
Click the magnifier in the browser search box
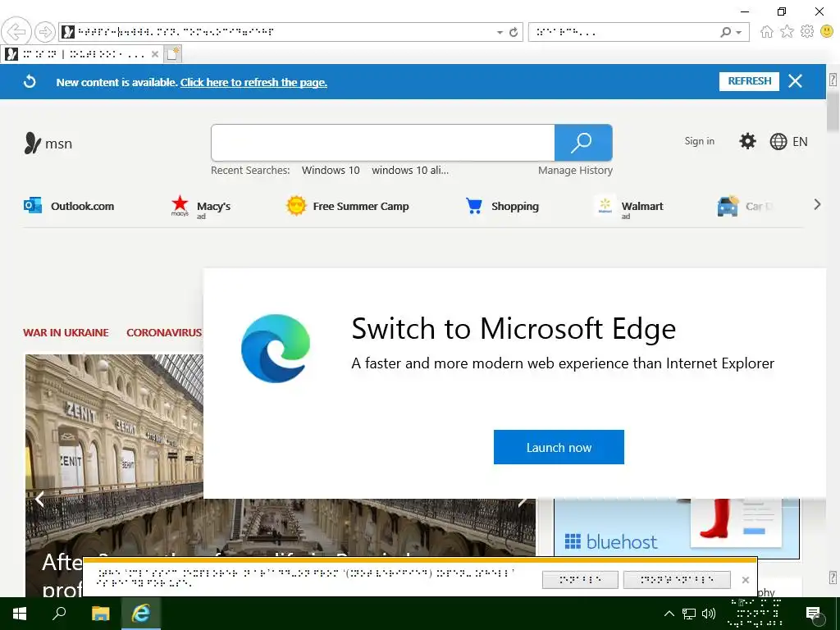725,32
